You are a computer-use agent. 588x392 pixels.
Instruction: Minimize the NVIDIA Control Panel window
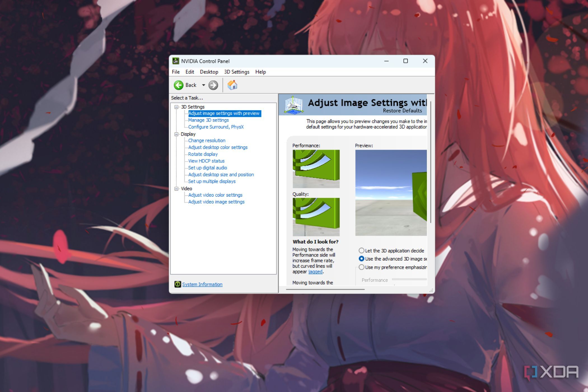click(386, 61)
